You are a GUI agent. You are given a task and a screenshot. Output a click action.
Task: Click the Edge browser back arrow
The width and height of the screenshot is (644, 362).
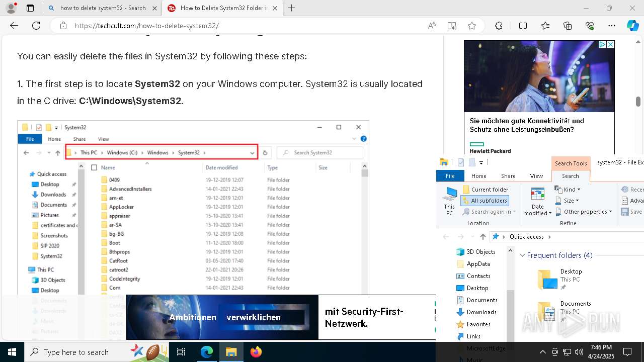(x=14, y=26)
